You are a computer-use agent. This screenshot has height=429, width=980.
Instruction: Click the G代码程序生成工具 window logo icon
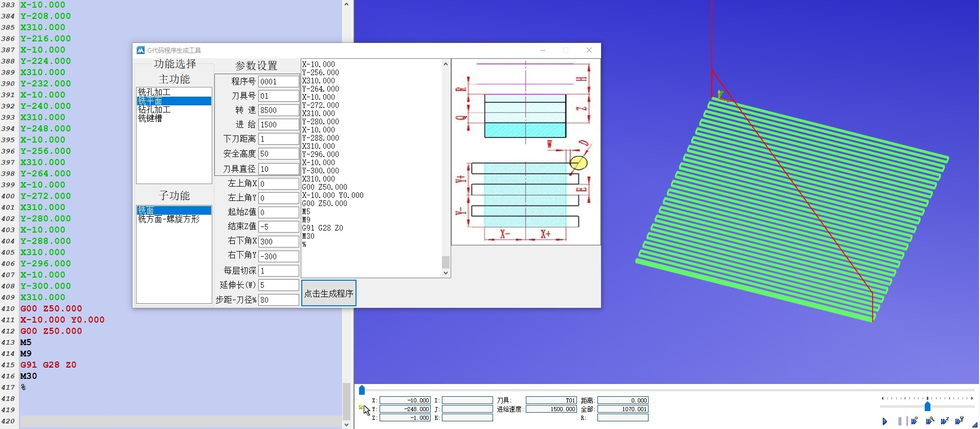141,50
